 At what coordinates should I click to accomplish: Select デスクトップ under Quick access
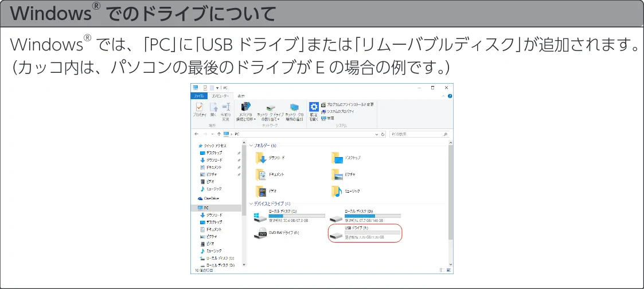click(x=210, y=153)
